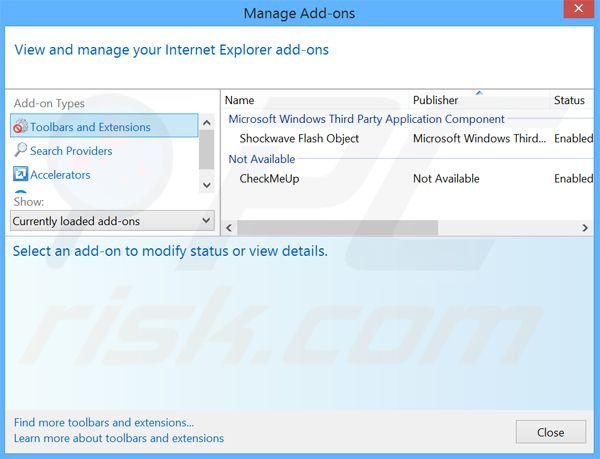Select Toolbars and Extensions add-on type
The image size is (600, 459).
(x=90, y=127)
